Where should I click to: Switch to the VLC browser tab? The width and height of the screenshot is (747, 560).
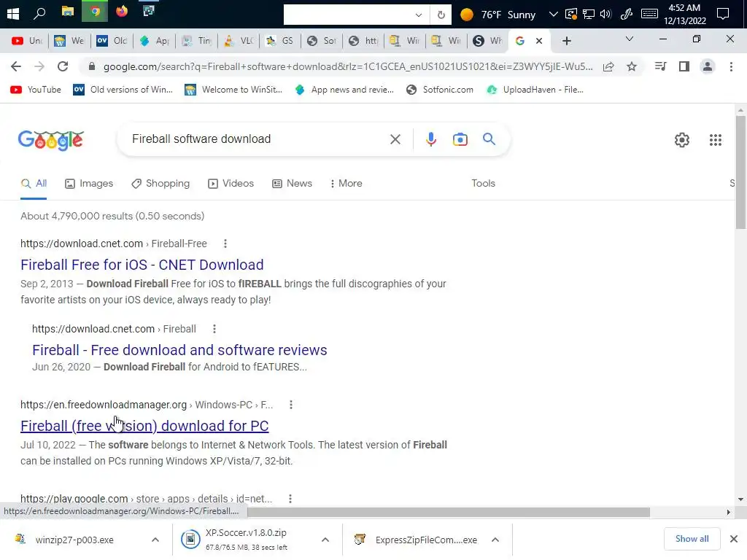pos(239,41)
